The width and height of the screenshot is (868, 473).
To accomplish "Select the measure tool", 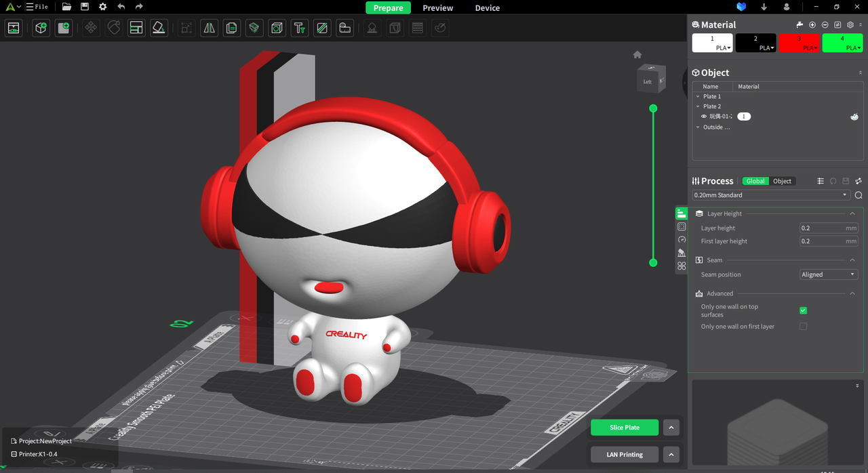I will click(344, 28).
